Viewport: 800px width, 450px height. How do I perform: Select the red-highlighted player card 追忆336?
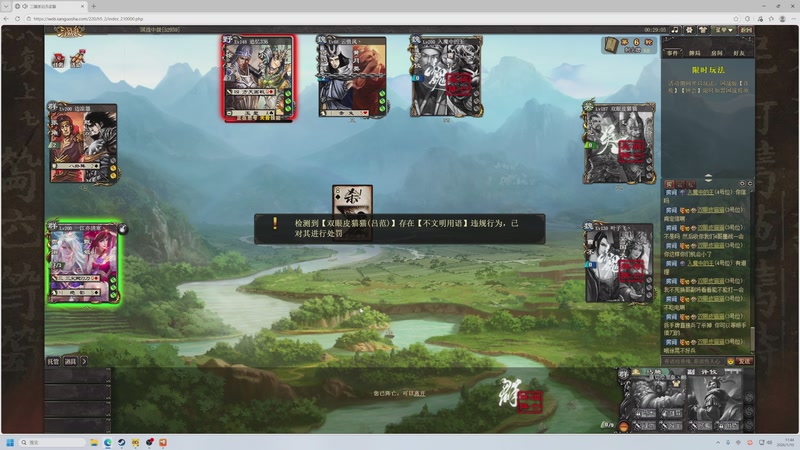tap(259, 78)
